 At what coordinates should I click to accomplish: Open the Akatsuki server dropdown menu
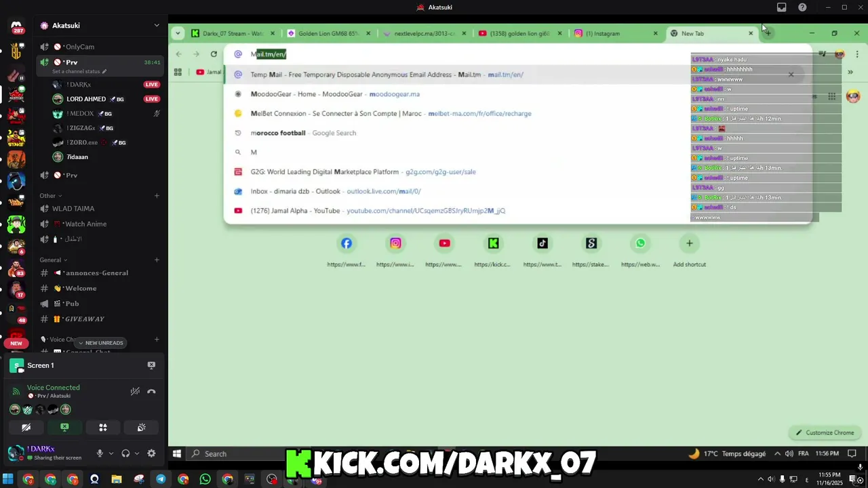[157, 26]
